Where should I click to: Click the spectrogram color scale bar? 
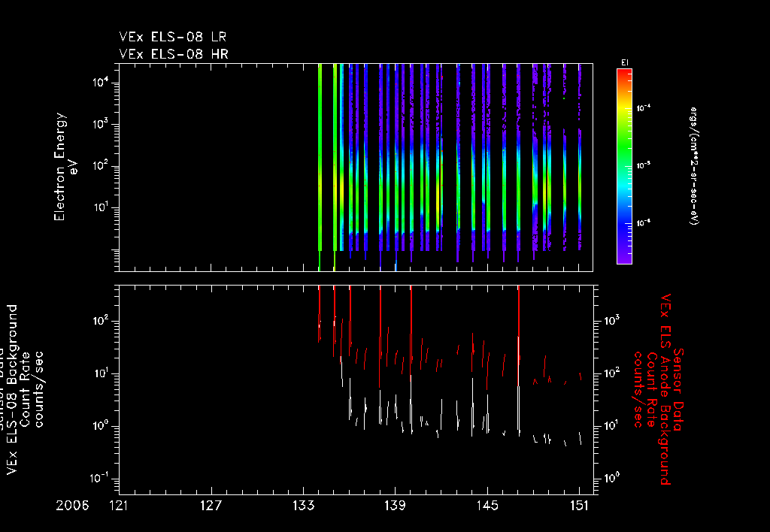click(624, 166)
